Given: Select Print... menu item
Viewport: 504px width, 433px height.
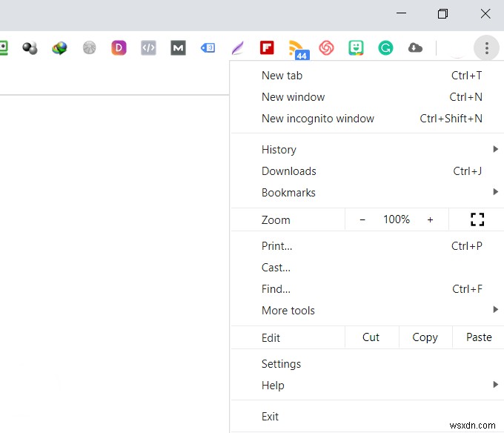Looking at the screenshot, I should click(x=367, y=246).
